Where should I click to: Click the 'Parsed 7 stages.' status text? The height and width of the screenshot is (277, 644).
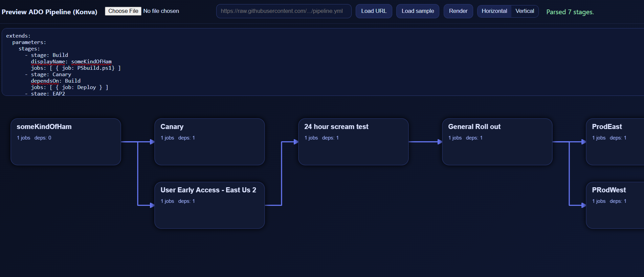(570, 12)
